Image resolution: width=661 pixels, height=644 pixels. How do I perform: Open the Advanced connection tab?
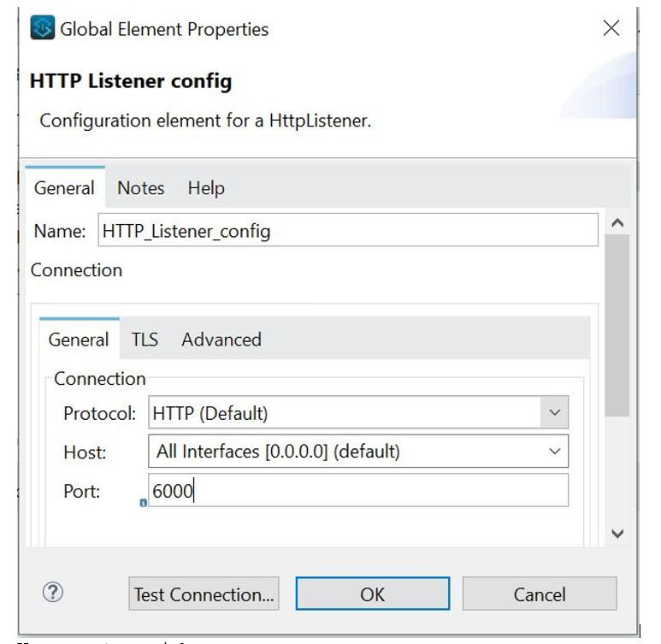(221, 340)
